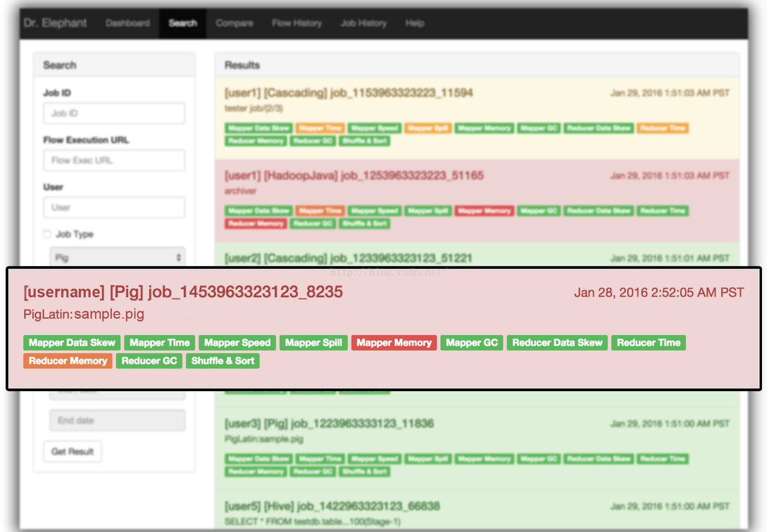Click Mapper Speed tag in highlighted job
Image resolution: width=767 pixels, height=532 pixels.
point(237,343)
